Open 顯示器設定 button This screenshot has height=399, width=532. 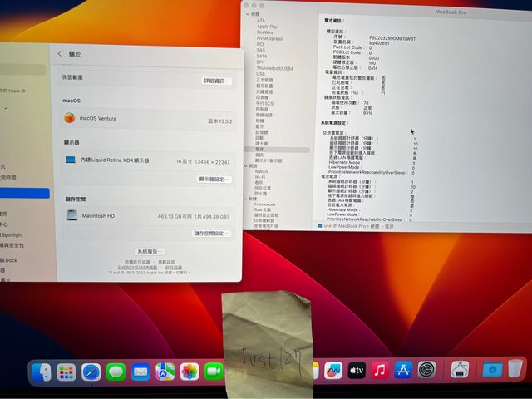[214, 179]
